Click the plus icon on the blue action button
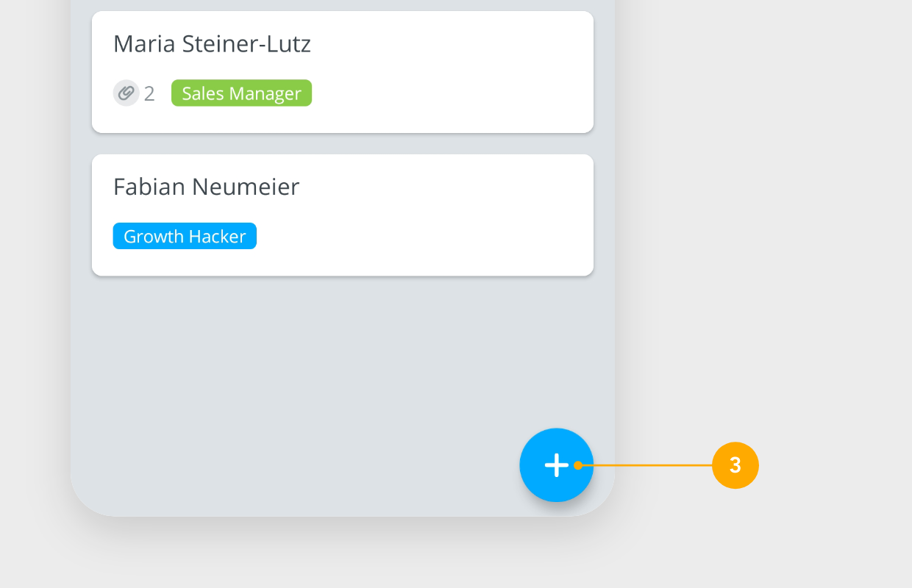Image resolution: width=912 pixels, height=588 pixels. tap(556, 465)
